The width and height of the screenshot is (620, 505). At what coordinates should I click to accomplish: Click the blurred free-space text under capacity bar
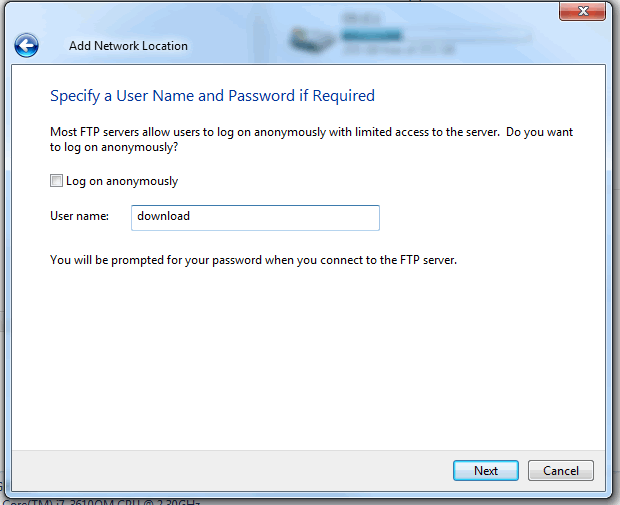coord(385,47)
